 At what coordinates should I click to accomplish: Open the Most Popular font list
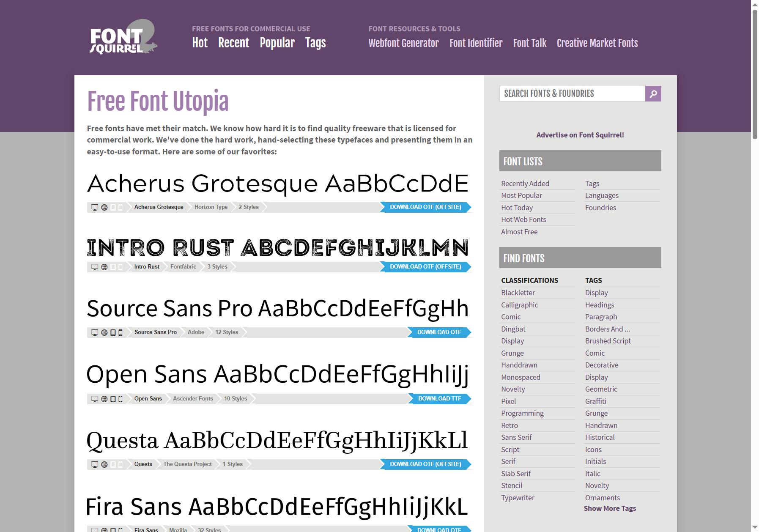click(521, 195)
